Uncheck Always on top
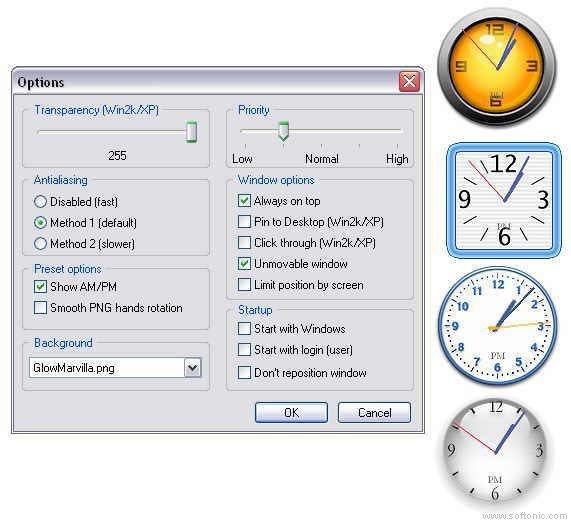This screenshot has height=521, width=571. 244,200
